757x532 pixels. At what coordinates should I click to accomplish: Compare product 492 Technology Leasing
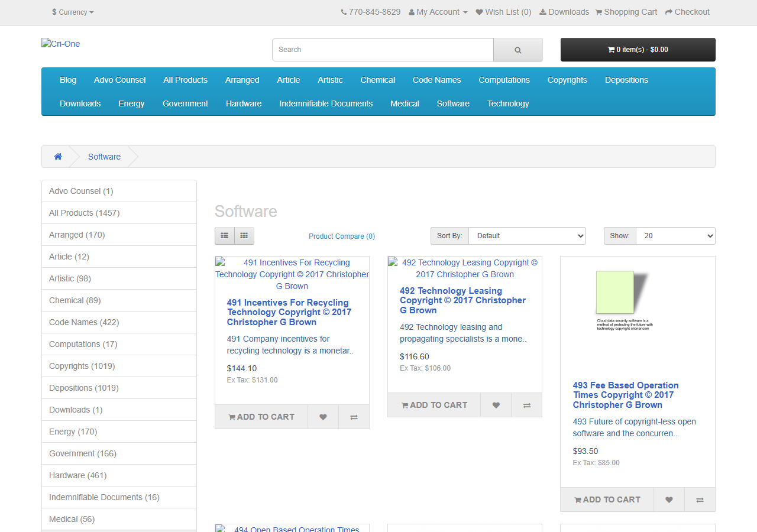(x=526, y=405)
